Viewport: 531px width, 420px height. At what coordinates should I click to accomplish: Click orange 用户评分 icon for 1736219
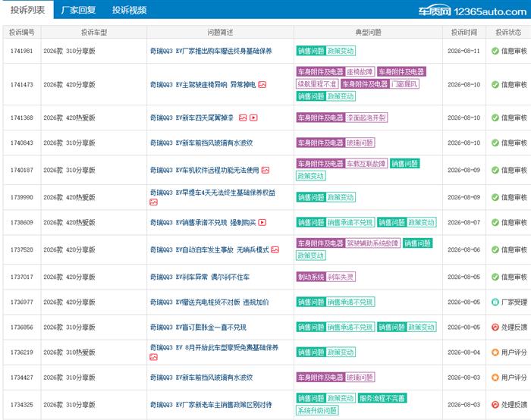(495, 353)
